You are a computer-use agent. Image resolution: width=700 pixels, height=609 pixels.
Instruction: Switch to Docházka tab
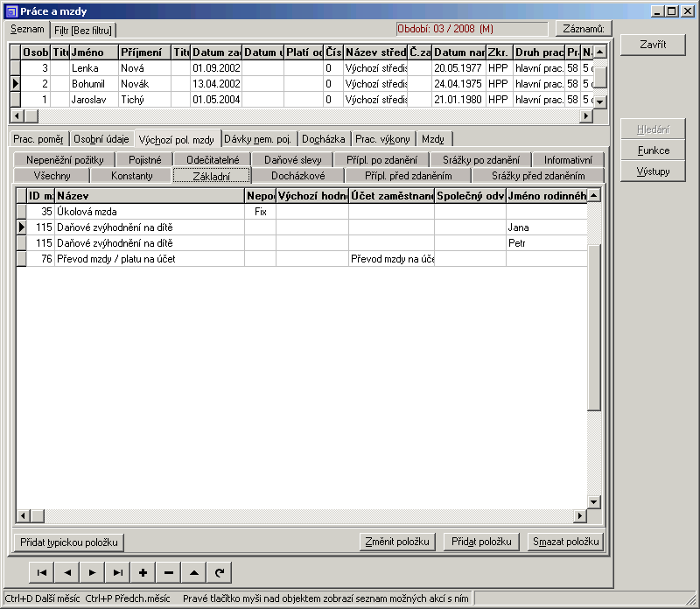(x=324, y=139)
